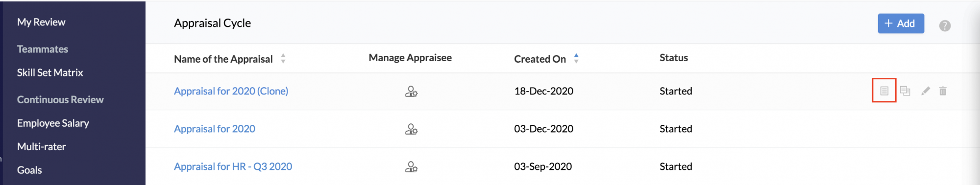The width and height of the screenshot is (980, 185).
Task: Open Appraisal for HR - Q3 2020 link
Action: (233, 166)
